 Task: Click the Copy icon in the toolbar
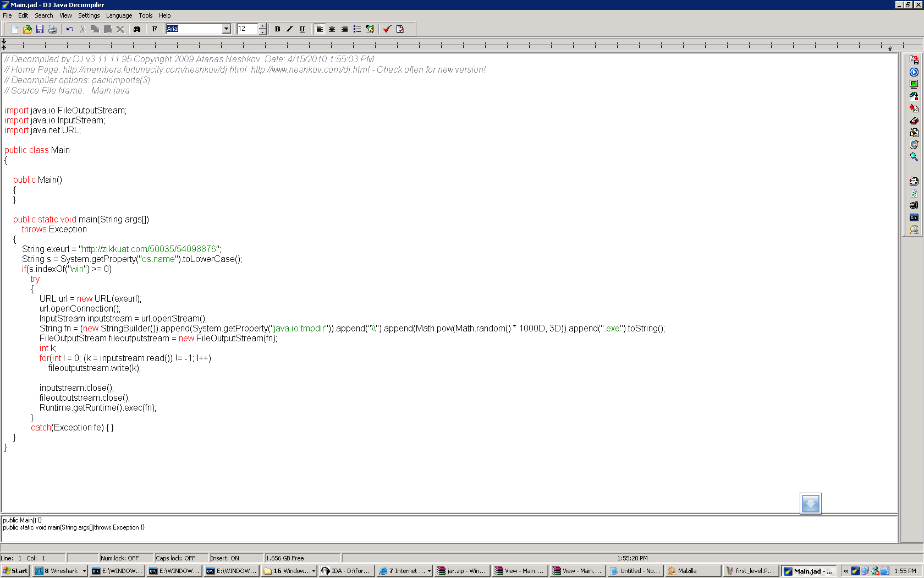[95, 29]
